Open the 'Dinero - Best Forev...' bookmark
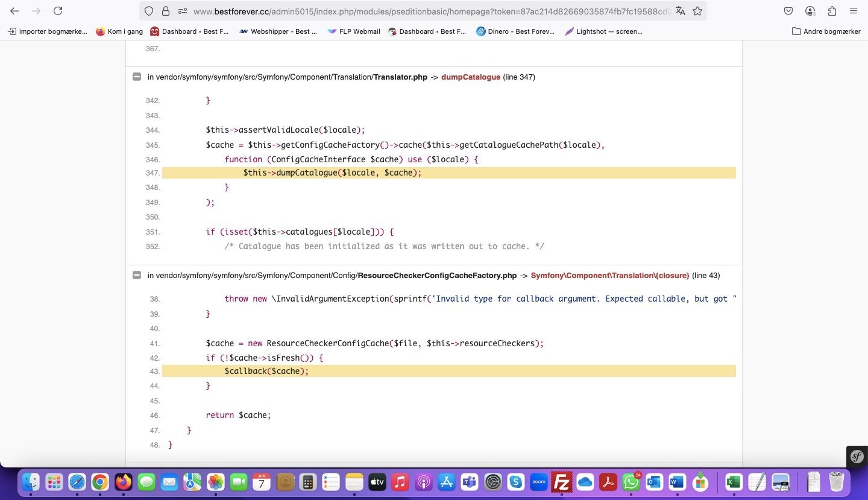The width and height of the screenshot is (868, 500). (515, 31)
